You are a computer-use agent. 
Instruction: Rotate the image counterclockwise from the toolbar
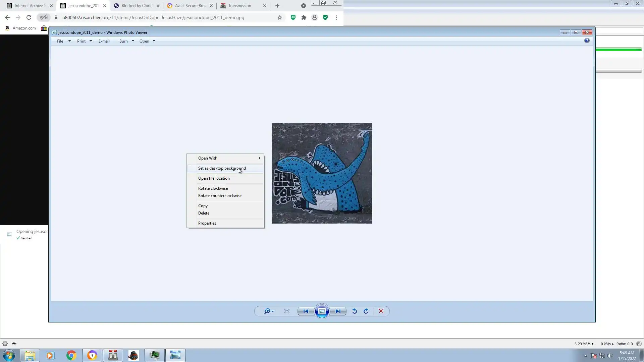tap(355, 311)
